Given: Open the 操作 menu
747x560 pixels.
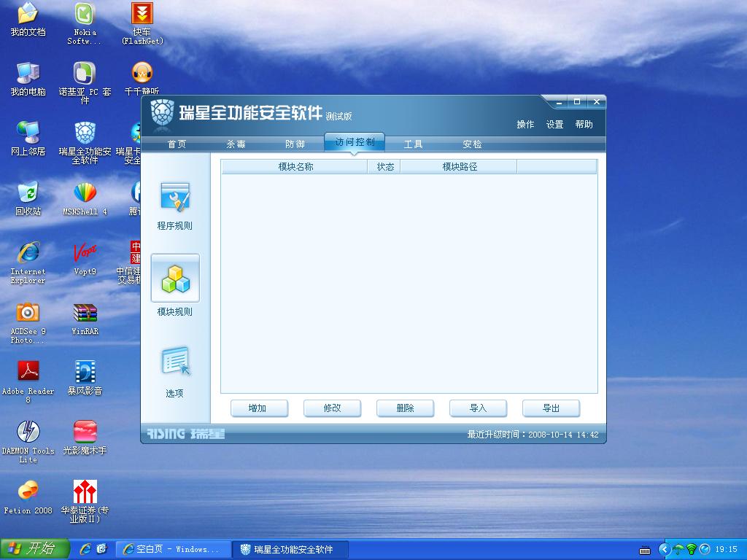Looking at the screenshot, I should (x=525, y=125).
